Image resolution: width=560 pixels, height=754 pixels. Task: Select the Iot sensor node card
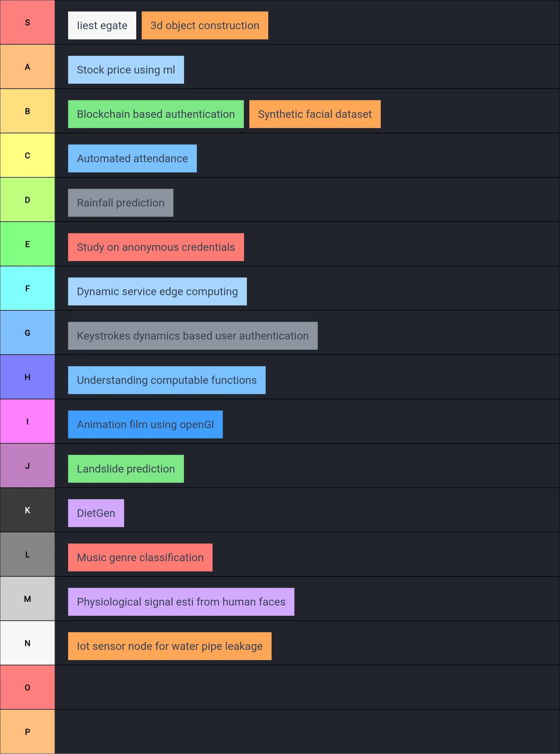[169, 646]
